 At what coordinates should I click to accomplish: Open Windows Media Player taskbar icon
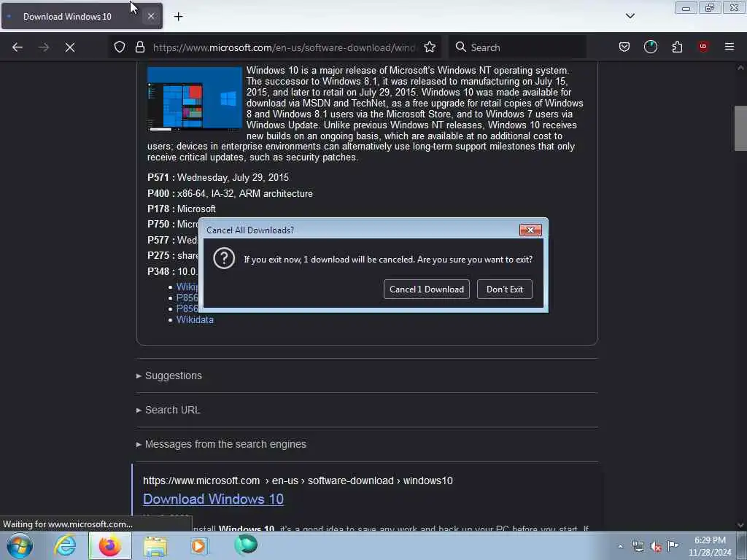coord(199,546)
